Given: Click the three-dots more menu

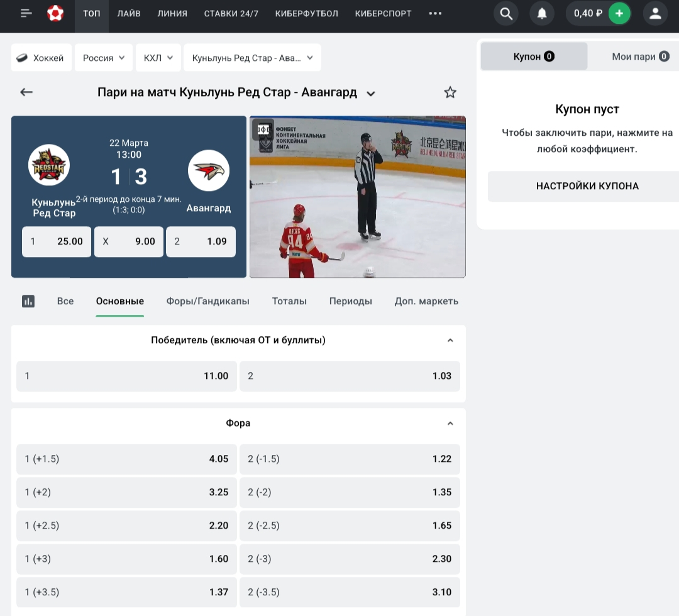Looking at the screenshot, I should (x=435, y=13).
